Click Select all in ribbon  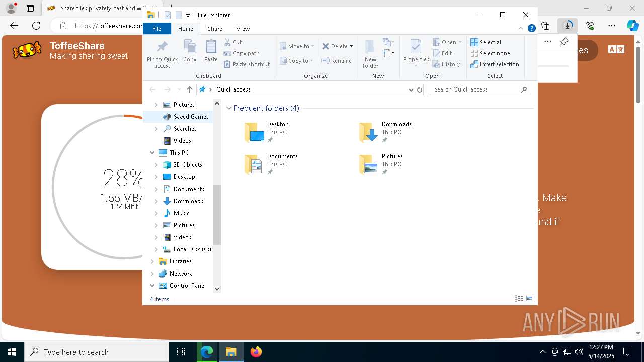tap(487, 42)
